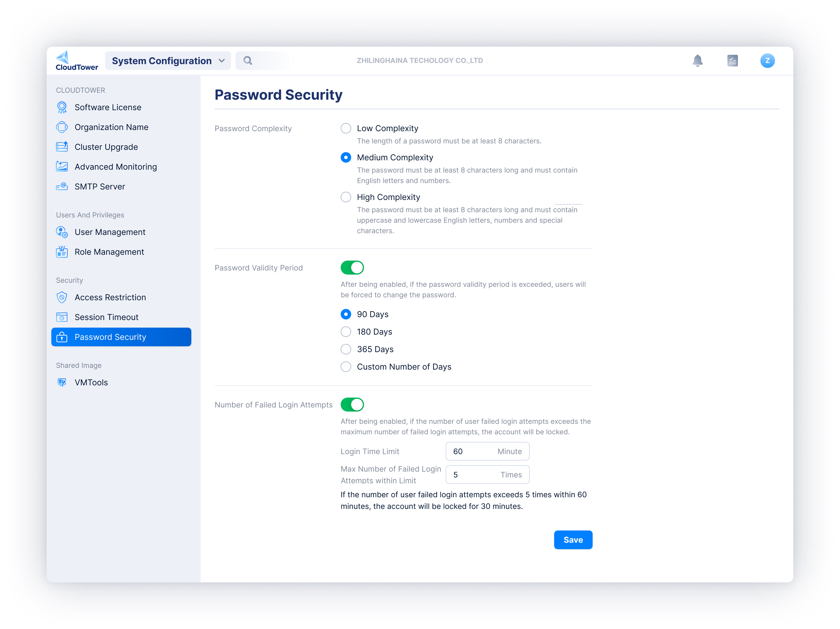The width and height of the screenshot is (840, 629).
Task: Click the Login Time Limit label
Action: pyautogui.click(x=370, y=451)
